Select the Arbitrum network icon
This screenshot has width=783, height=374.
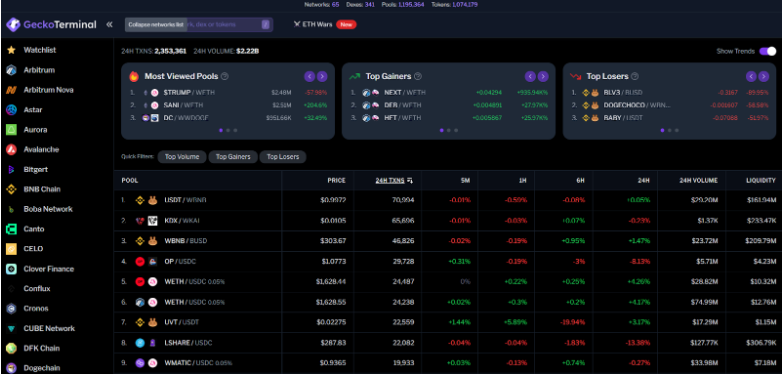[11, 70]
